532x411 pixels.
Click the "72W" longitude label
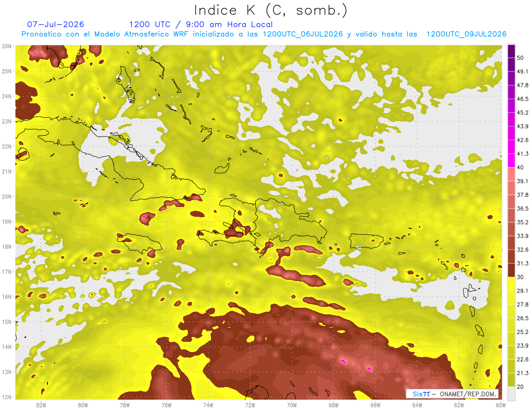point(250,405)
